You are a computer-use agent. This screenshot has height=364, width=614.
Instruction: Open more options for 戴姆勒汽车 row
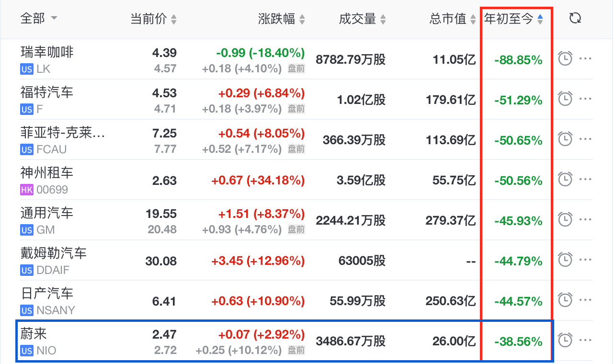coord(586,260)
